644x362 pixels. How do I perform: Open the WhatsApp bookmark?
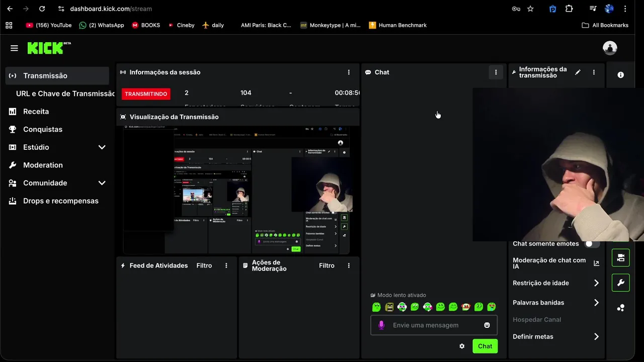(x=102, y=25)
